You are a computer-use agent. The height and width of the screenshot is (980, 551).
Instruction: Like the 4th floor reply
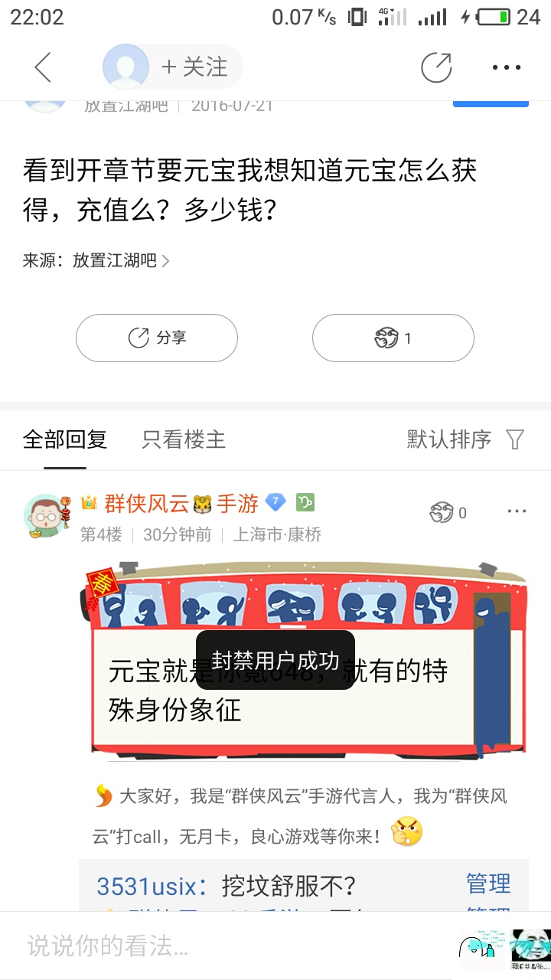pos(448,512)
